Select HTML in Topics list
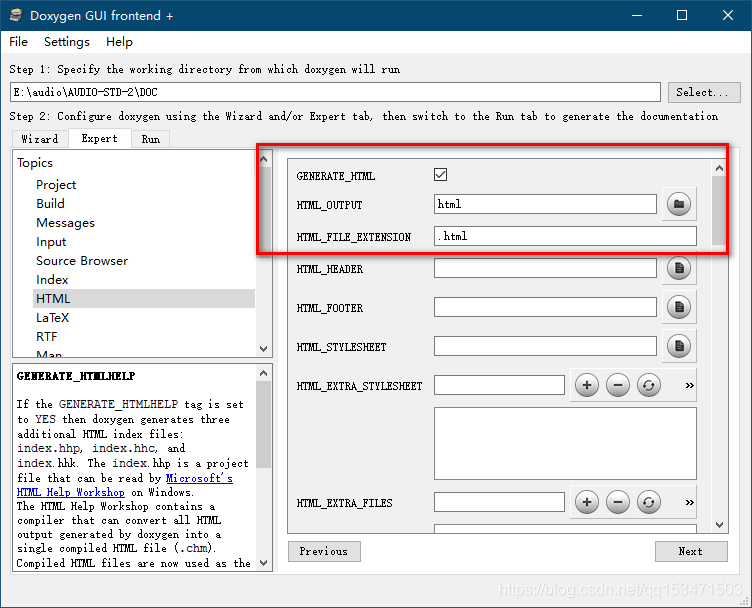 [x=144, y=298]
